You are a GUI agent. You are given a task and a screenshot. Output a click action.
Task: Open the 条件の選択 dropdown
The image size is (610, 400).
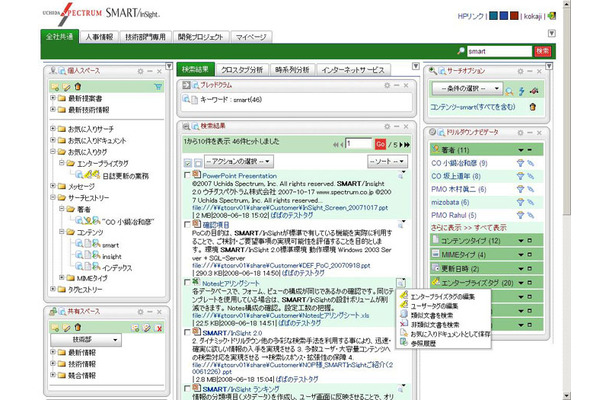[467, 89]
